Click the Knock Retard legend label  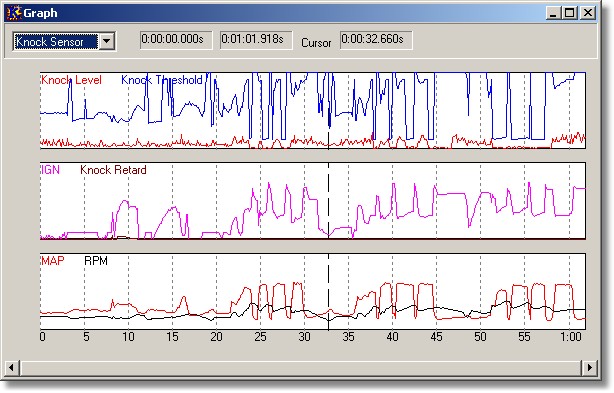click(x=113, y=169)
